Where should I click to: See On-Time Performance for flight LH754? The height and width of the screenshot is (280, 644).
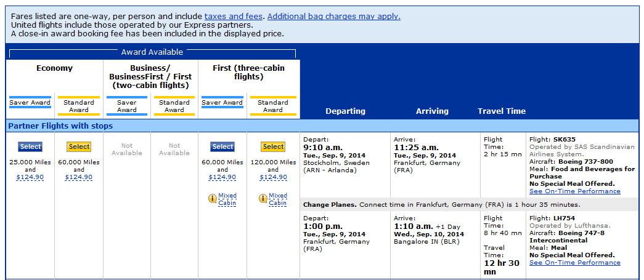tap(574, 262)
